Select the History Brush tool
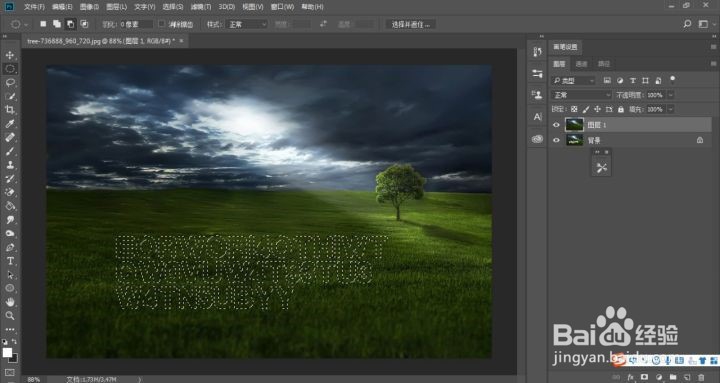Viewport: 720px width, 383px height. pyautogui.click(x=10, y=179)
